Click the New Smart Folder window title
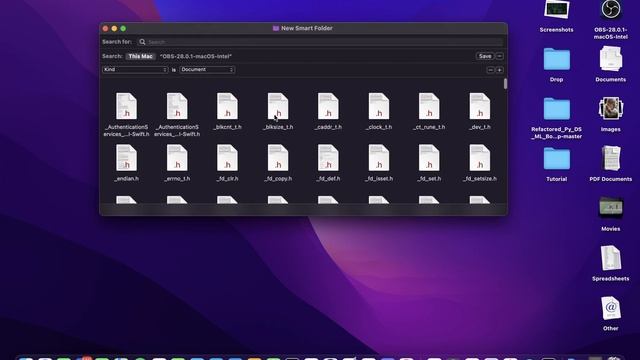Screen dimensions: 640x360 coord(307,28)
